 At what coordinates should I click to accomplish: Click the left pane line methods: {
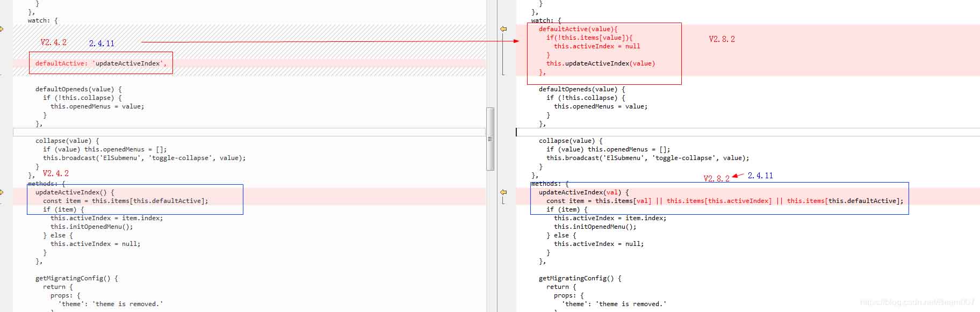coord(47,184)
